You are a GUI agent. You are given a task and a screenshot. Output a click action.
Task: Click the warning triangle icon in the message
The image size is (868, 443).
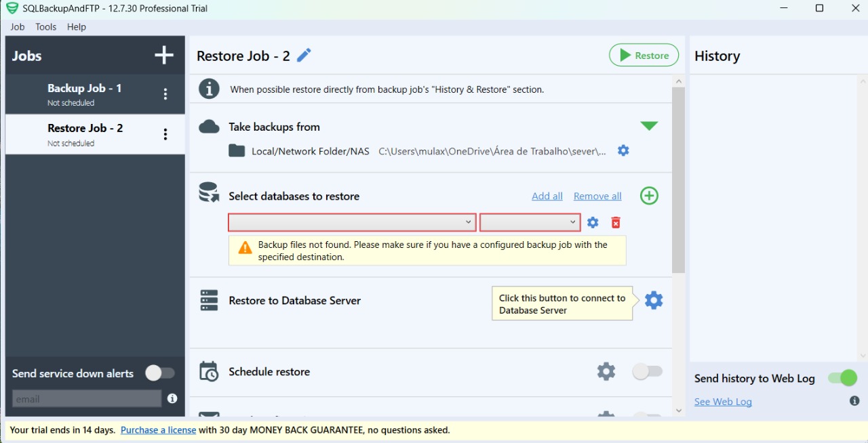(245, 249)
